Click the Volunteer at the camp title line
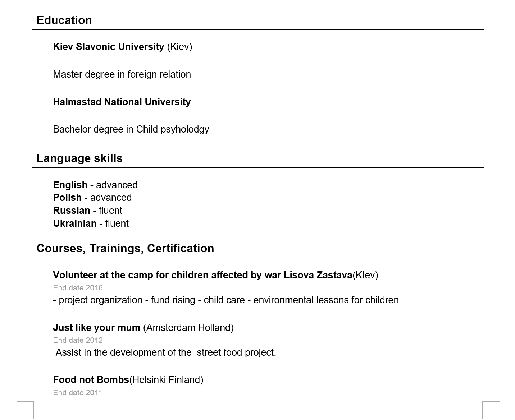515x420 pixels. 215,275
